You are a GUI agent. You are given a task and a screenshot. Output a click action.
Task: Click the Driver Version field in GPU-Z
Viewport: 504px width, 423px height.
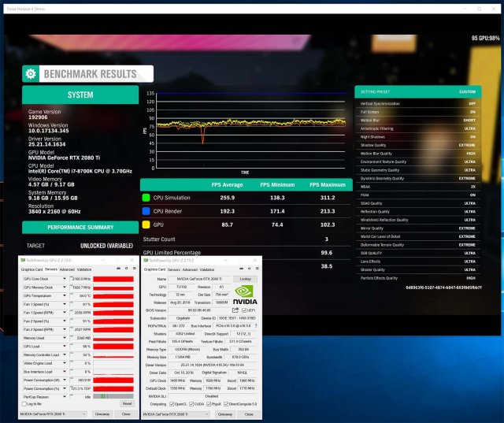213,365
